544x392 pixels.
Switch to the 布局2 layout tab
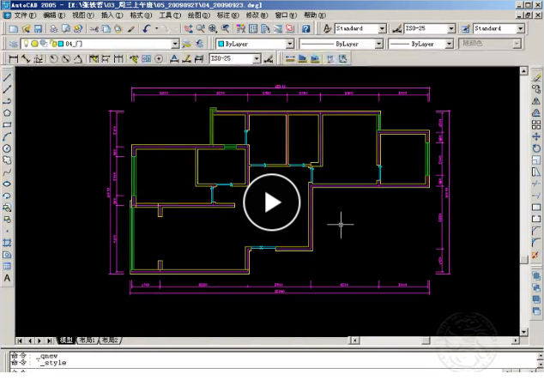click(110, 341)
